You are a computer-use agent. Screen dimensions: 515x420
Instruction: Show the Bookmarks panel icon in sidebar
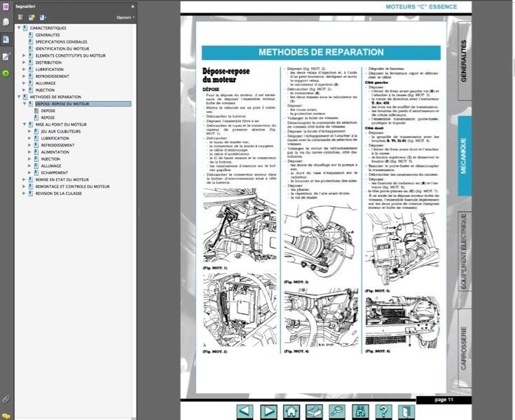pyautogui.click(x=6, y=39)
